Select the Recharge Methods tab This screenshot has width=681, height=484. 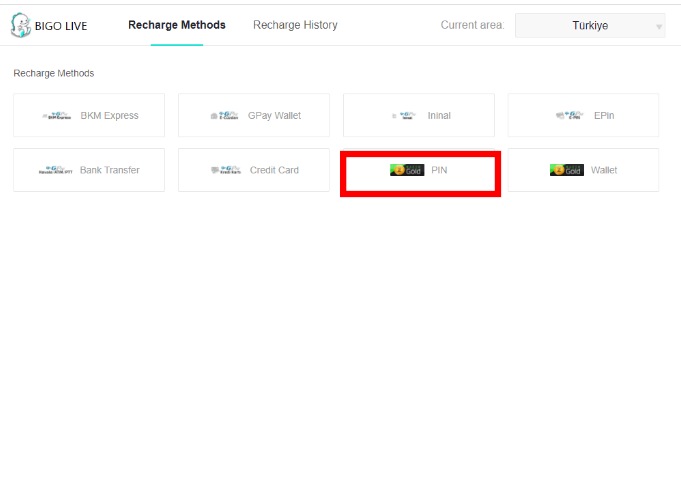click(x=177, y=25)
